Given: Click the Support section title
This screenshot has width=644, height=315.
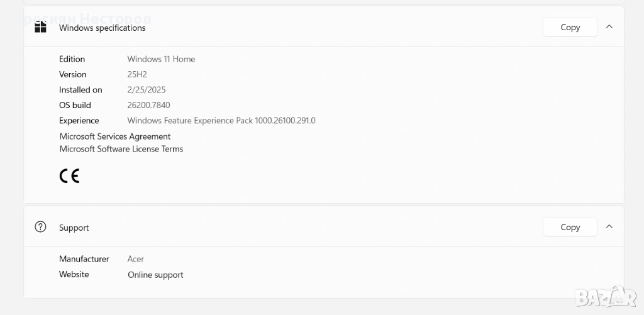Looking at the screenshot, I should [74, 228].
